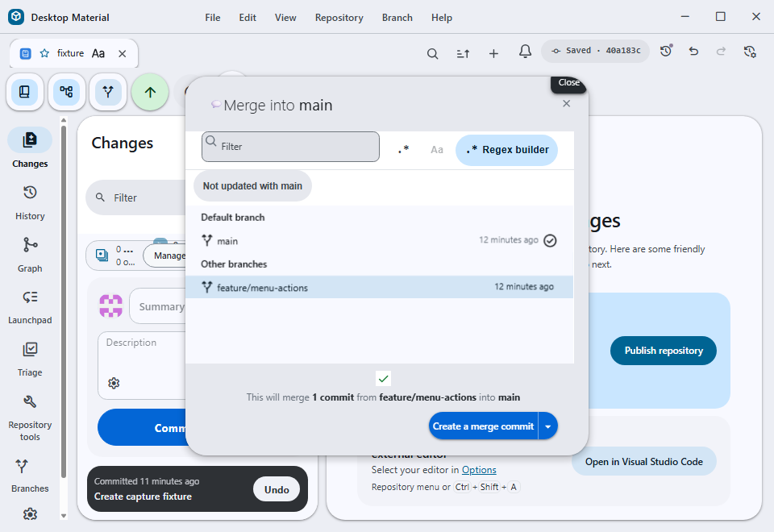Screen dimensions: 774x532
Task: Click the Saved 40a183c status pill
Action: (596, 50)
